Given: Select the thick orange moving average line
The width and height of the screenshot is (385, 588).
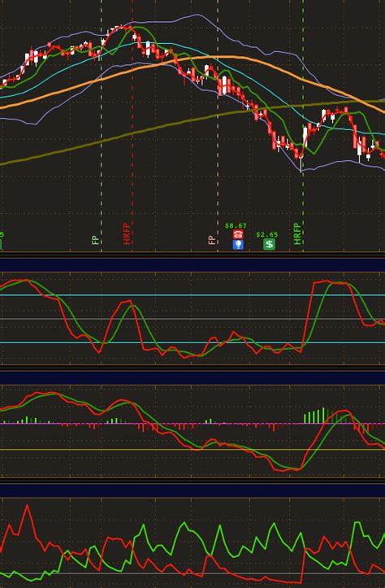Looking at the screenshot, I should [217, 57].
